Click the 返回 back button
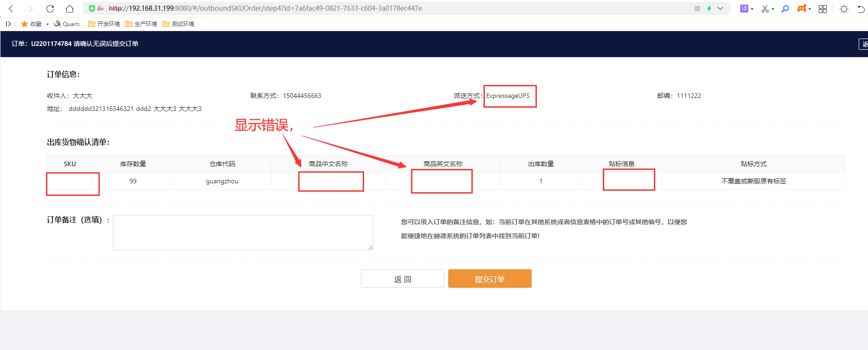The height and width of the screenshot is (350, 868). point(402,279)
